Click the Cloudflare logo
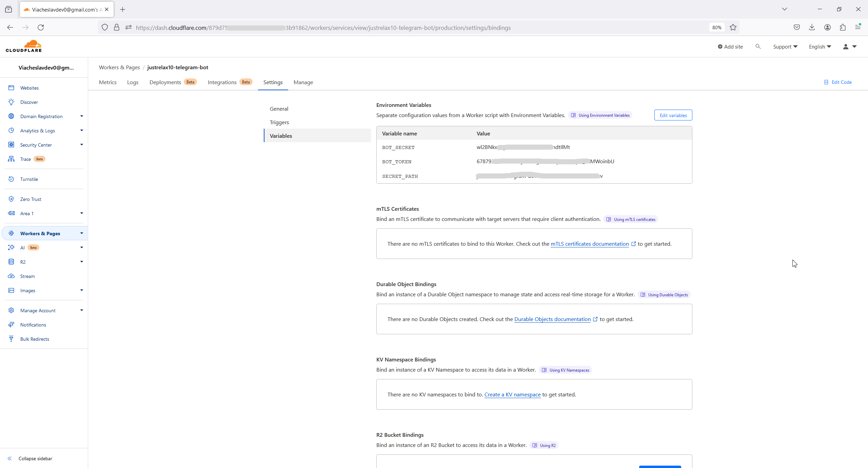 pos(24,46)
